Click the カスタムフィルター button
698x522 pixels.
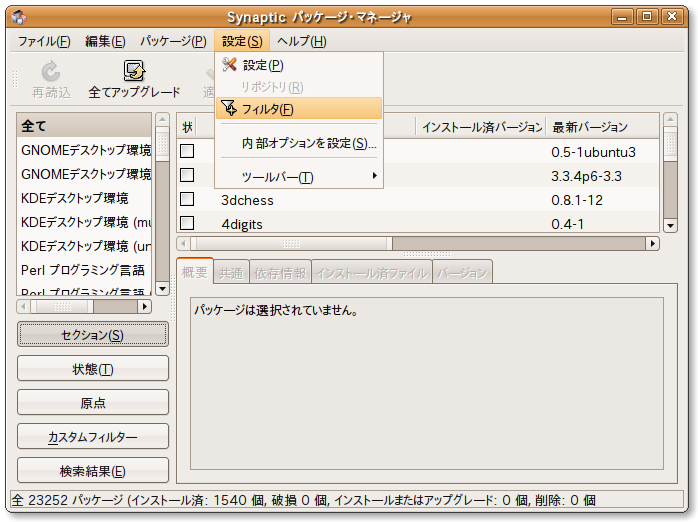(x=93, y=437)
